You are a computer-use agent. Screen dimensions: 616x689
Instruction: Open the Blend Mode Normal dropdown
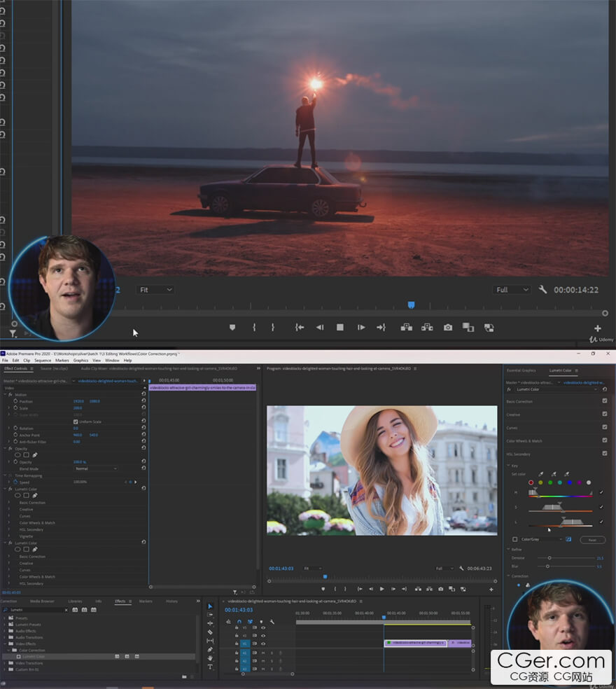95,469
